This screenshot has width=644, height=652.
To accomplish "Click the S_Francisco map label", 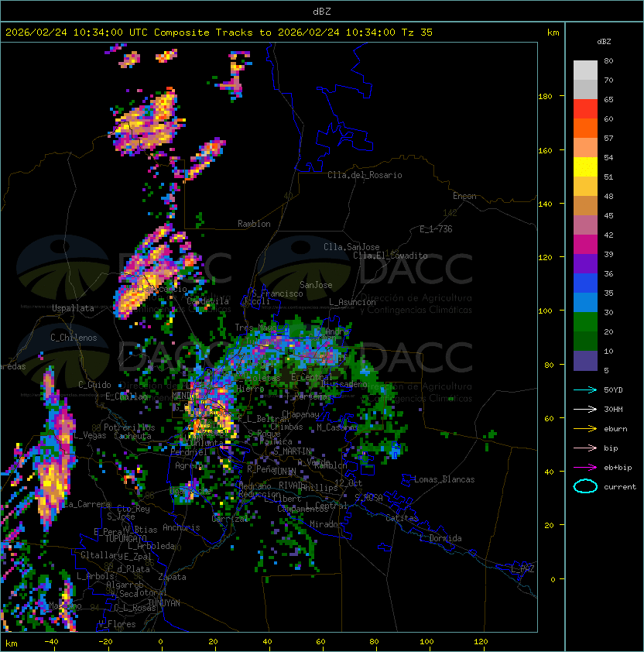I will pyautogui.click(x=277, y=293).
